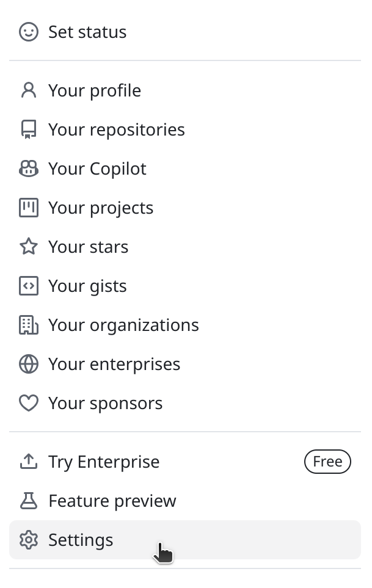Click the code brackets gist icon
This screenshot has height=588, width=372.
tap(29, 286)
